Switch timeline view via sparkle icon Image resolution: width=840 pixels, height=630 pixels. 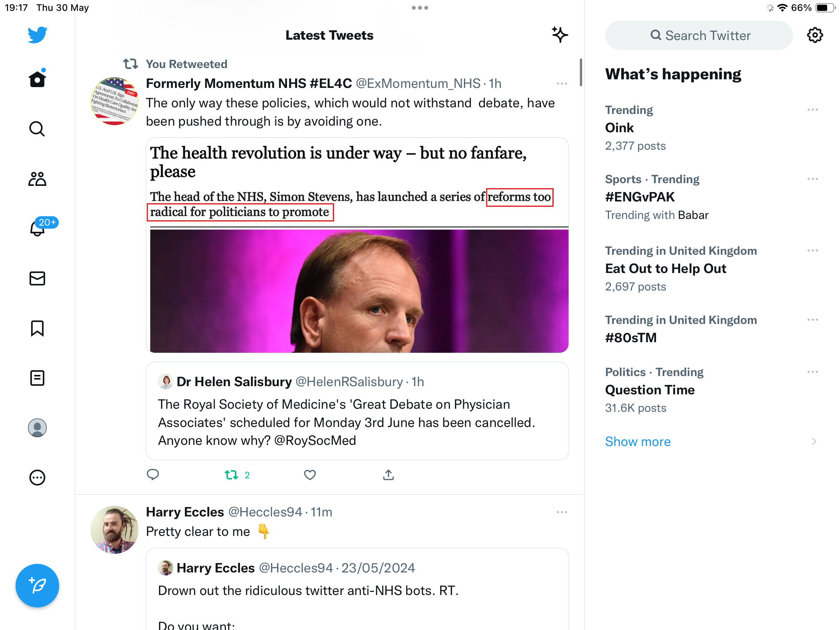[x=560, y=35]
